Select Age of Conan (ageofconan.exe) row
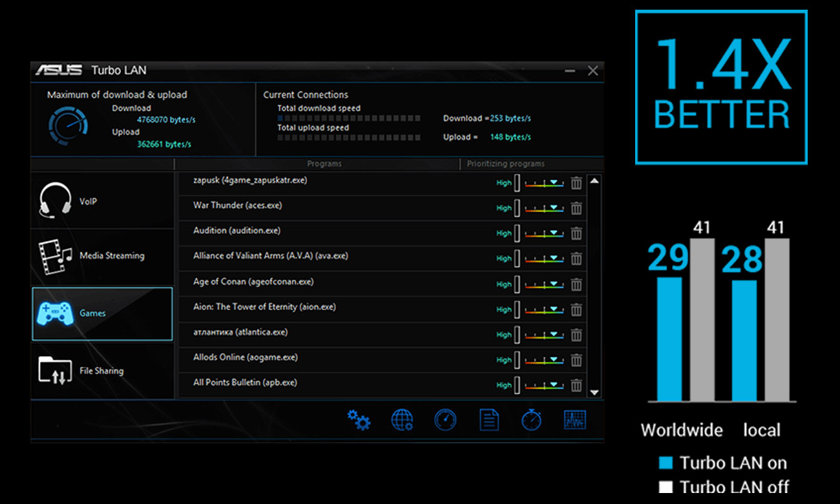The height and width of the screenshot is (504, 840). (381, 285)
